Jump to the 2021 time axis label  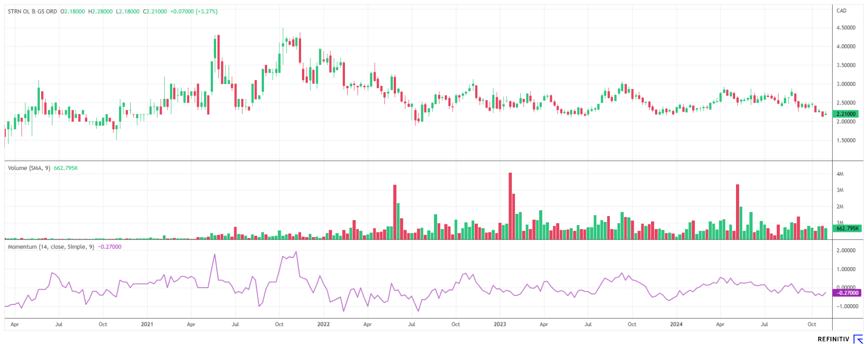point(147,324)
